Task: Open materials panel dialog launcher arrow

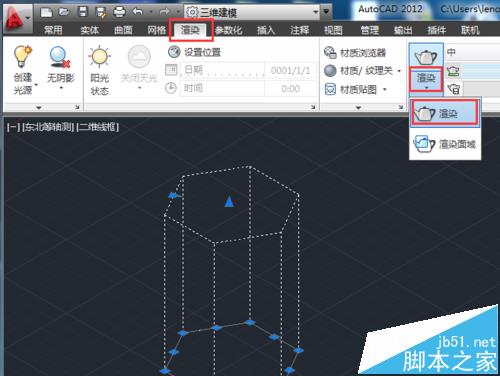Action: pyautogui.click(x=401, y=107)
